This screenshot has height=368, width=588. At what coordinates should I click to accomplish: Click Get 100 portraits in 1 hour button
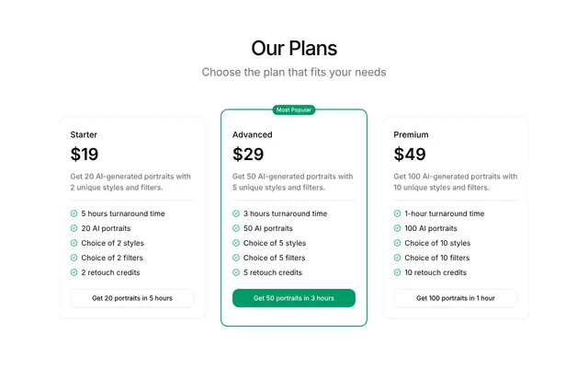(456, 298)
